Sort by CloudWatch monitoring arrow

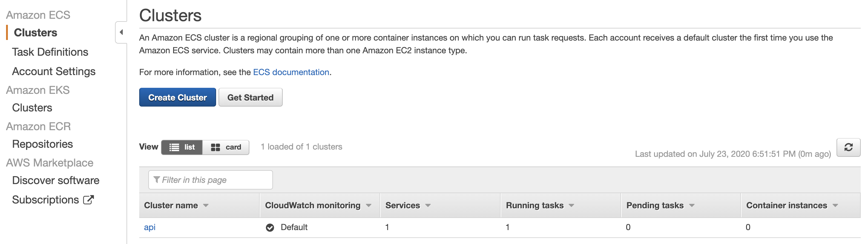tap(369, 205)
